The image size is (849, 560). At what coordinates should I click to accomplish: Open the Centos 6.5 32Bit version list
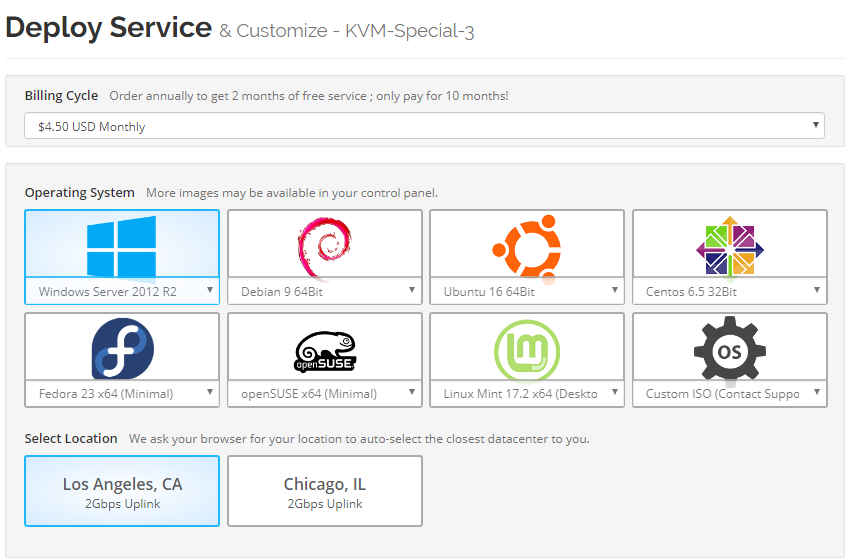click(x=729, y=291)
